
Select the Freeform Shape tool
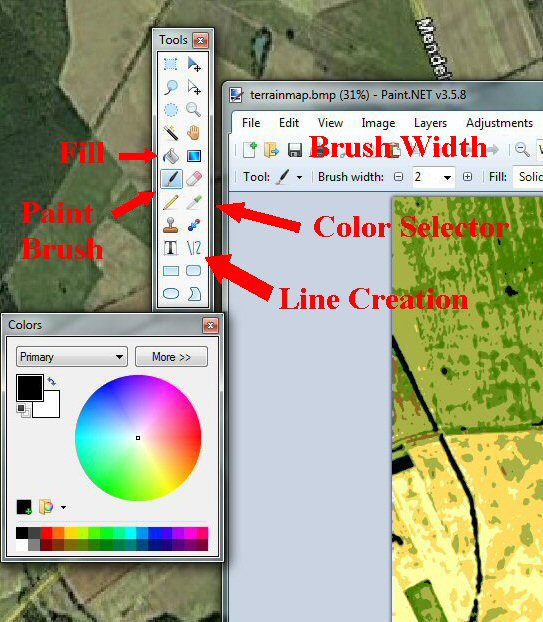pos(194,294)
